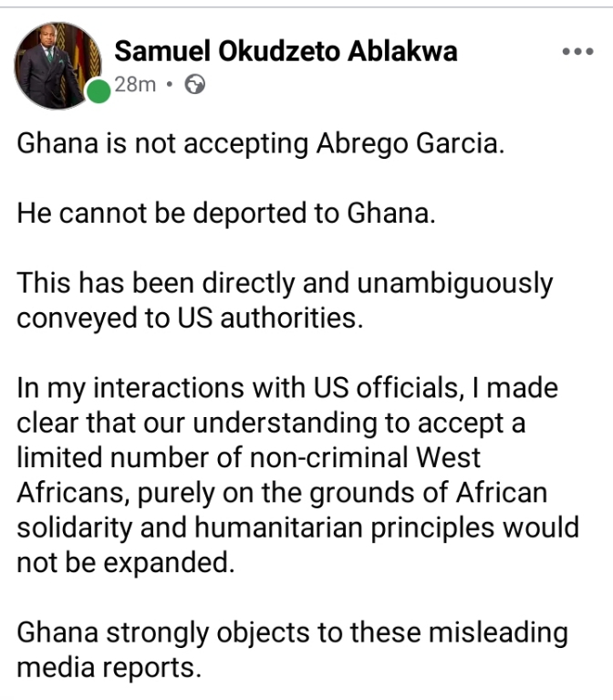The width and height of the screenshot is (613, 700).
Task: Open the three-dot post options menu
Action: coord(577,52)
